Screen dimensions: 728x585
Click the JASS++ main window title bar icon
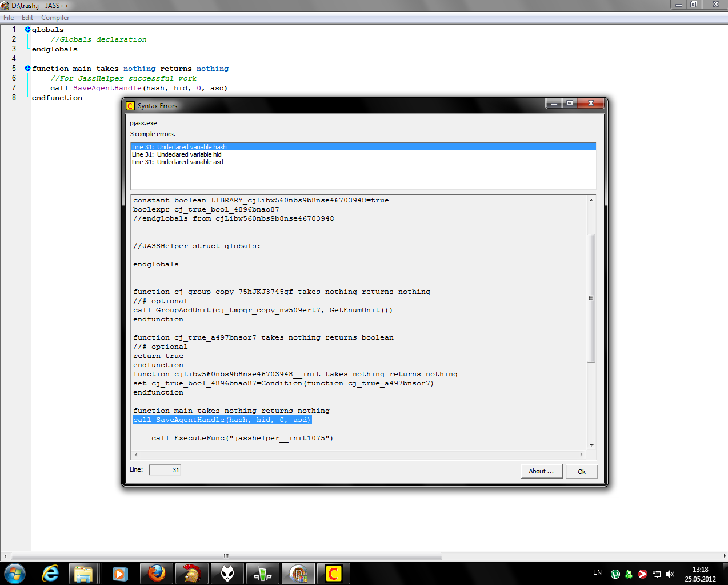[x=5, y=5]
